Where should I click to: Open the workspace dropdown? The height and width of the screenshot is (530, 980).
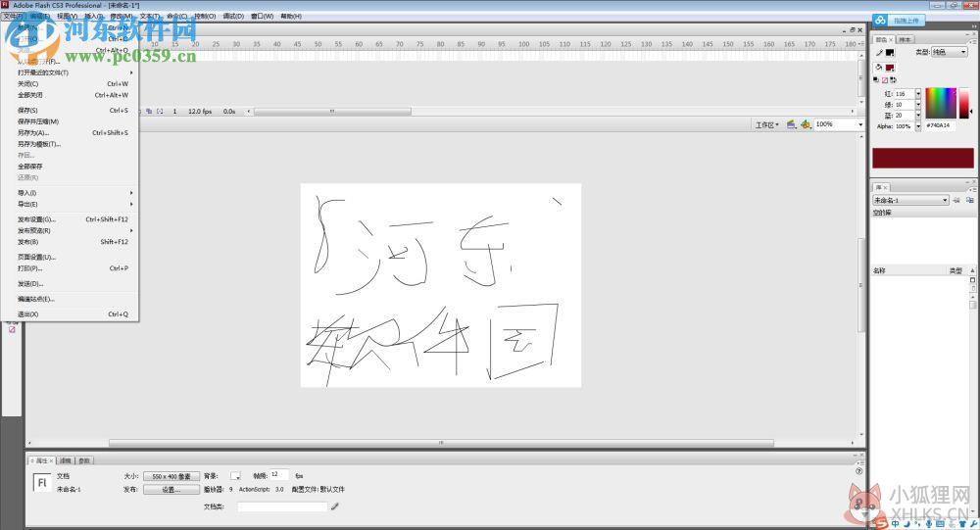767,125
